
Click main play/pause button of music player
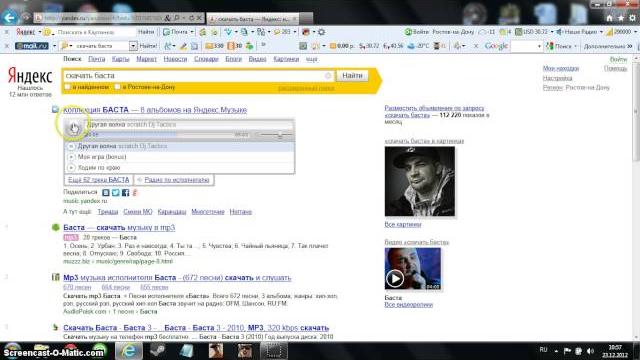click(74, 128)
